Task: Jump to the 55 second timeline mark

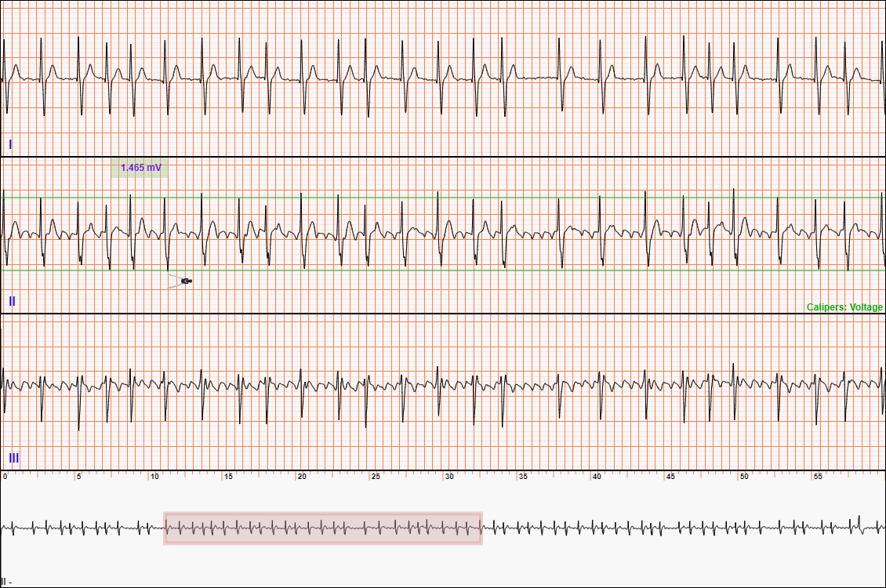Action: (818, 476)
